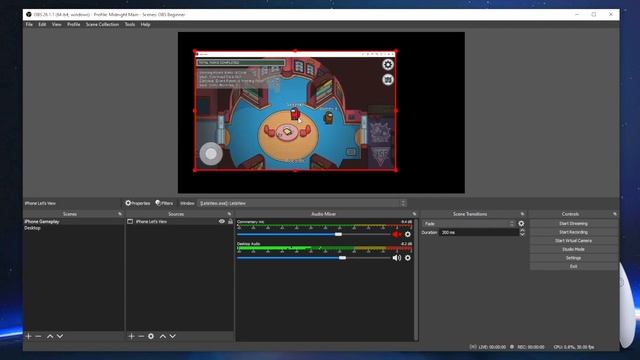Click Start Recording button

pyautogui.click(x=573, y=232)
